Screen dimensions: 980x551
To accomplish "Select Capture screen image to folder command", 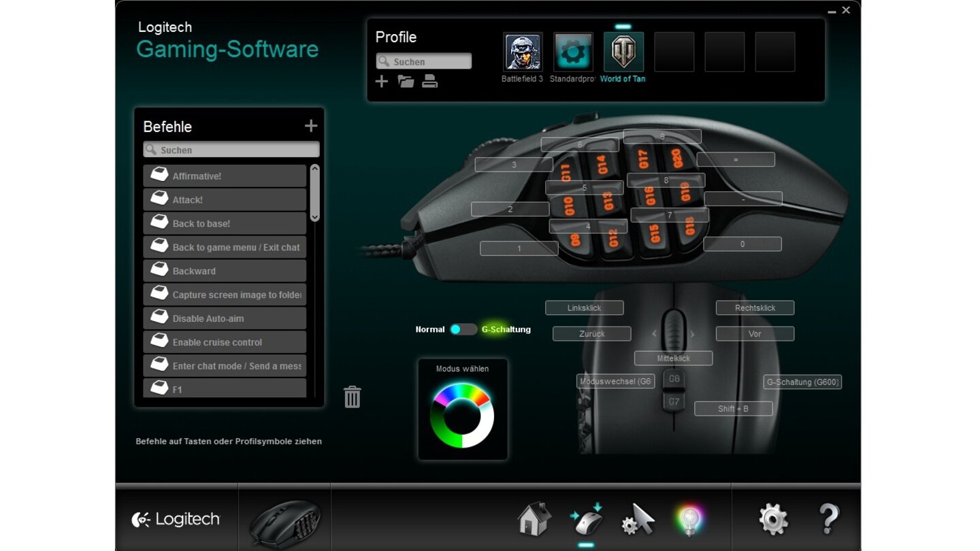I will [x=225, y=295].
